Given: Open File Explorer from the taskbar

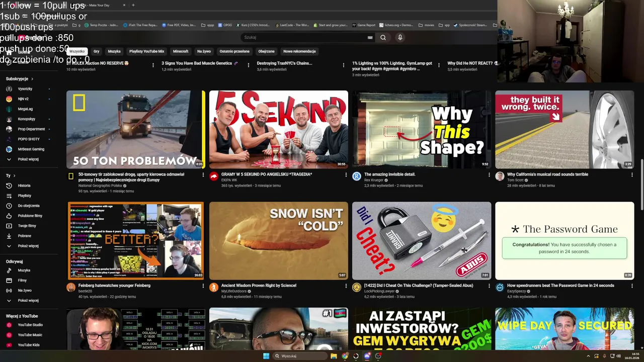Looking at the screenshot, I should click(x=333, y=356).
